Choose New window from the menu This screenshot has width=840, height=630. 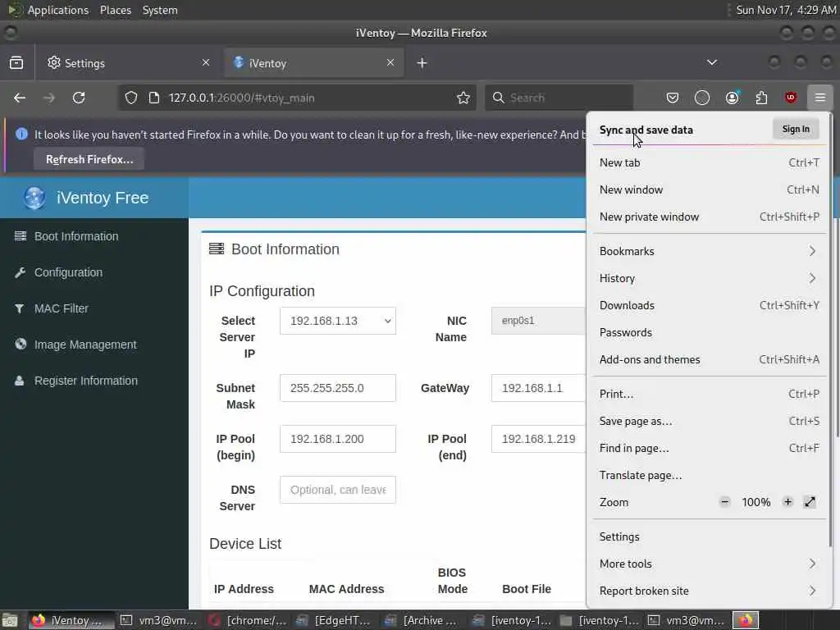[x=710, y=189]
